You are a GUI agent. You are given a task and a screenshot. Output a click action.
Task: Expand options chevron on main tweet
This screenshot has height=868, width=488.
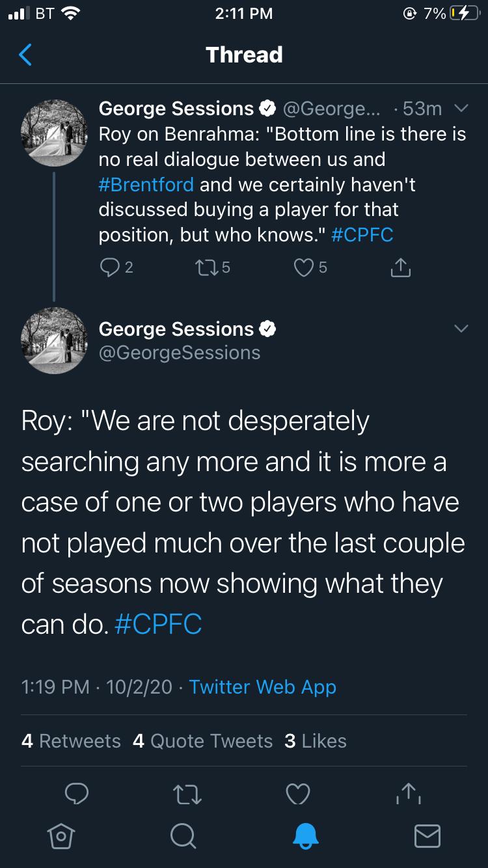pos(461,329)
